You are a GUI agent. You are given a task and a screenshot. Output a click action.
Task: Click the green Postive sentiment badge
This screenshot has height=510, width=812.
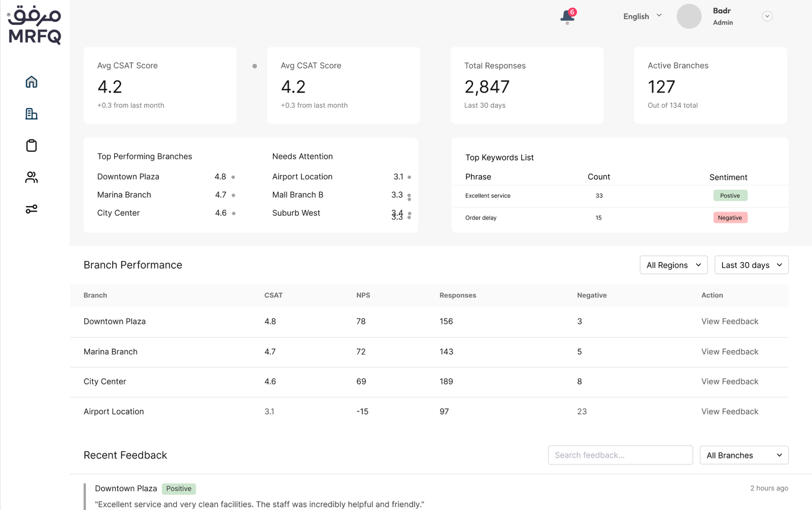730,196
